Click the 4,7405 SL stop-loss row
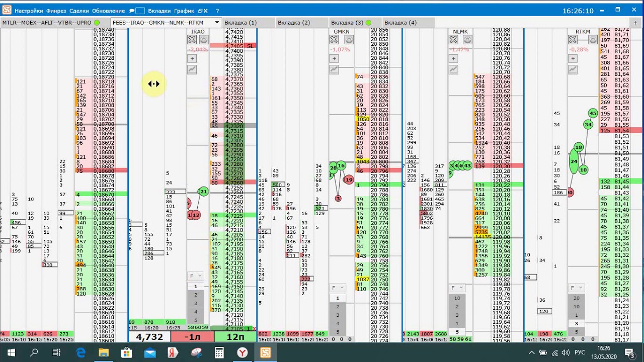Screen dimensions: 644x362 coord(233,46)
